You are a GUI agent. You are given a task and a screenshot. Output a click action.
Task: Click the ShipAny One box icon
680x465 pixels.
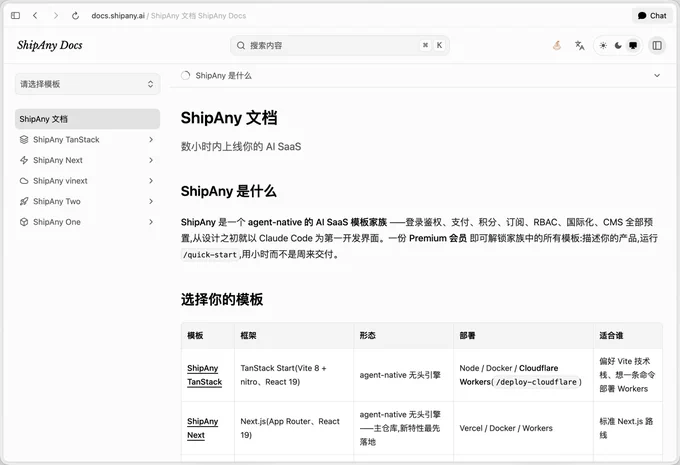coord(24,222)
